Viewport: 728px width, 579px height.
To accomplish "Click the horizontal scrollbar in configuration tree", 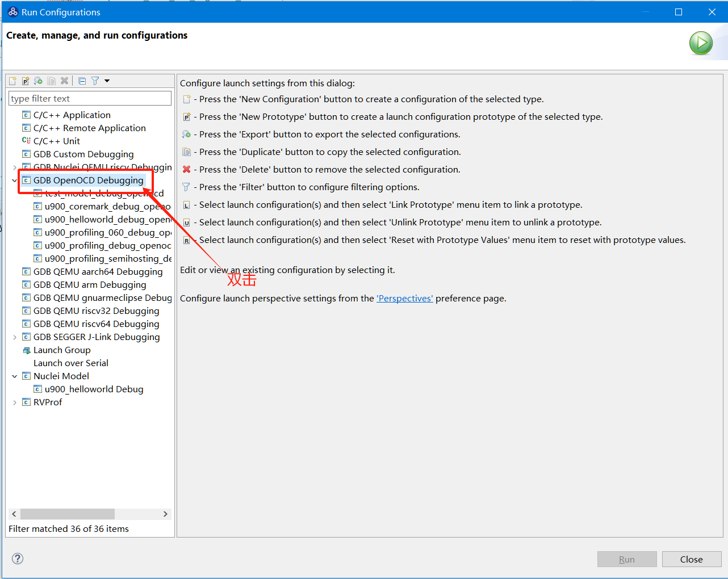I will [68, 514].
